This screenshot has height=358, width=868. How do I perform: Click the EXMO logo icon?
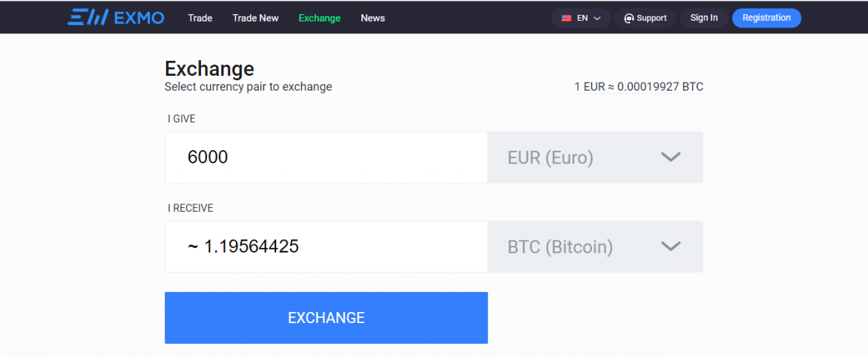click(88, 18)
